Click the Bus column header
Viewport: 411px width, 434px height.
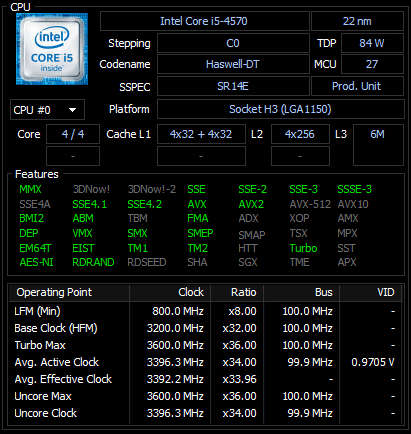click(301, 292)
